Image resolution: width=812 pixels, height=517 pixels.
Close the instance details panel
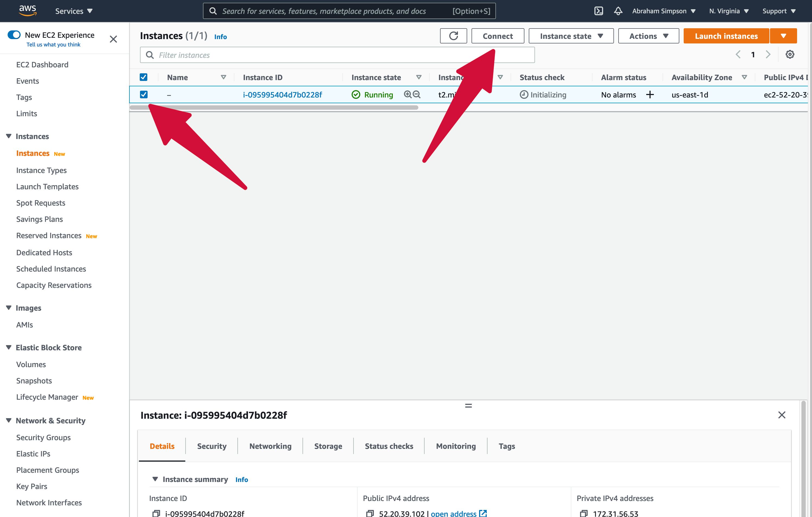(x=782, y=415)
